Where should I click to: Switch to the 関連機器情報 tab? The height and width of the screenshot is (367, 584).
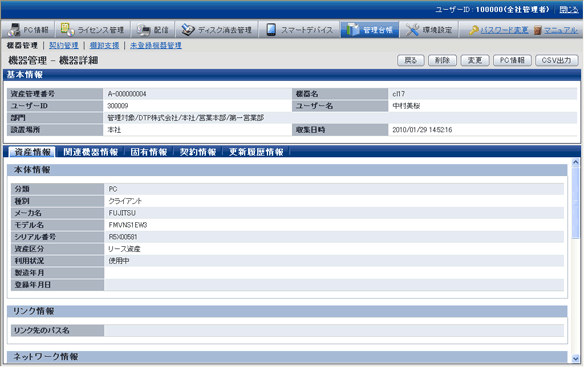point(91,152)
